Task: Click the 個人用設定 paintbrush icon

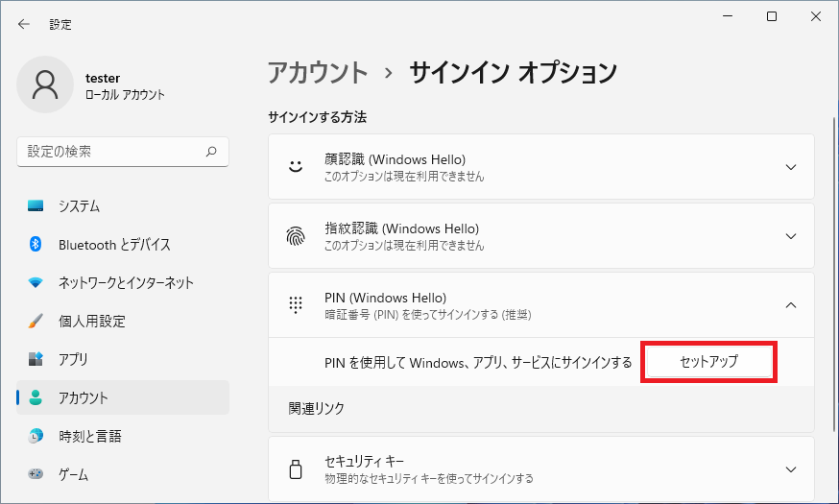Action: [x=36, y=321]
